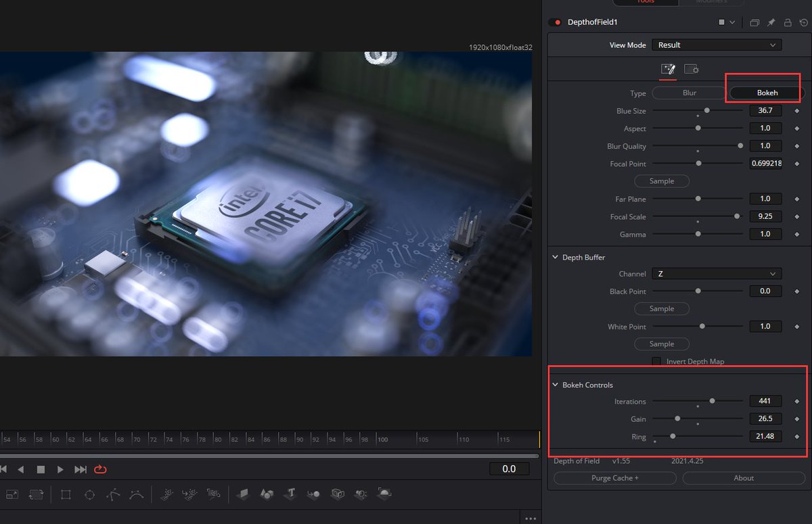Image resolution: width=812 pixels, height=524 pixels.
Task: Click the Gain slider
Action: coord(698,419)
